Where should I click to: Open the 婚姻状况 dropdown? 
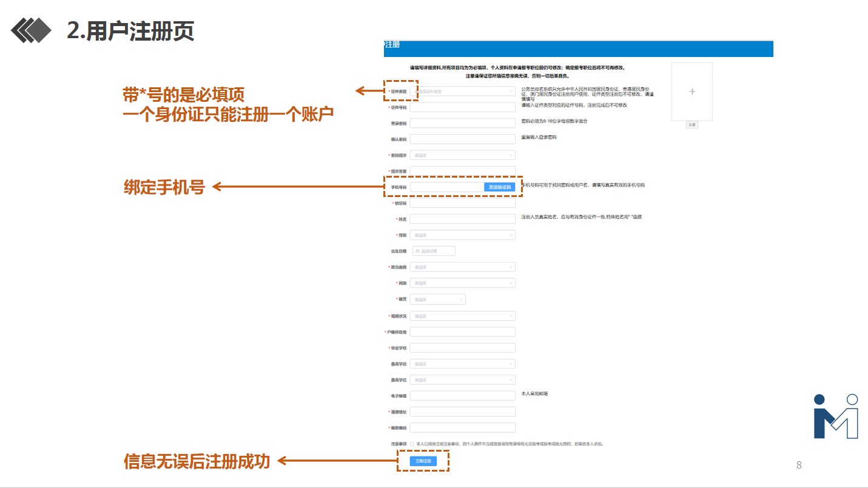(x=462, y=316)
